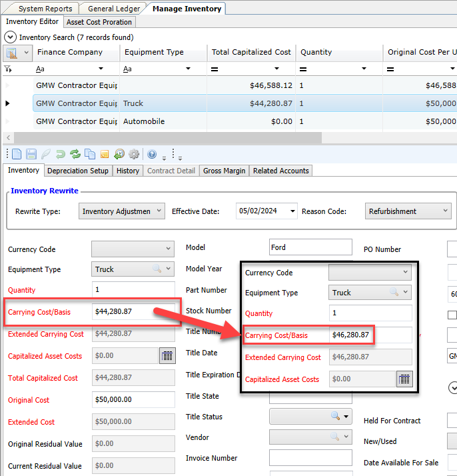Viewport: 457px width, 476px height.
Task: Open the Reason Code dropdown
Action: pos(445,211)
